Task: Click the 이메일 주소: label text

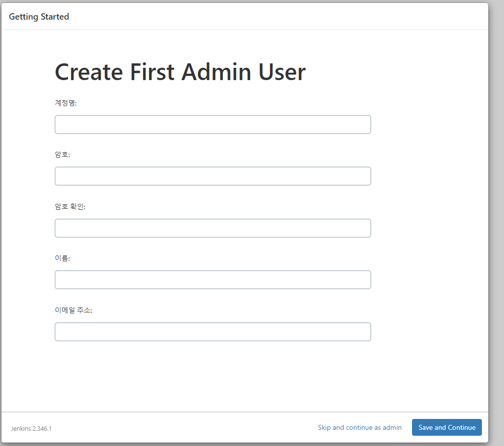Action: [73, 310]
